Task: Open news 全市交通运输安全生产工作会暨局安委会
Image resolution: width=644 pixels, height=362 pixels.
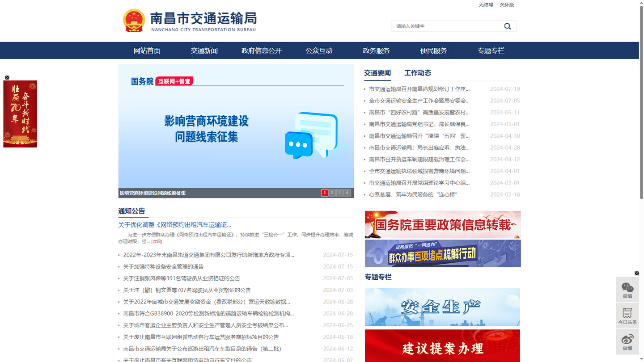Action: 419,101
